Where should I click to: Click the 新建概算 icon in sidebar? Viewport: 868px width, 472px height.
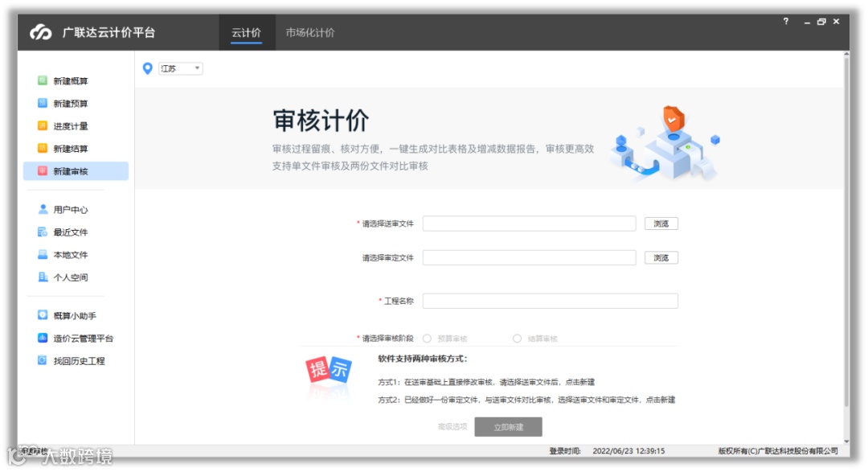(x=42, y=80)
